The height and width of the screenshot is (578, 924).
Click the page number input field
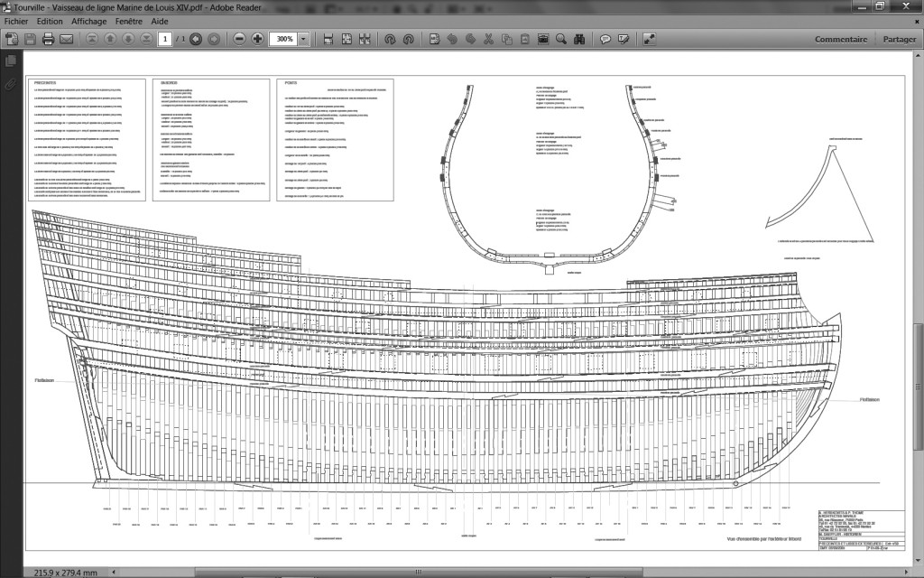165,40
